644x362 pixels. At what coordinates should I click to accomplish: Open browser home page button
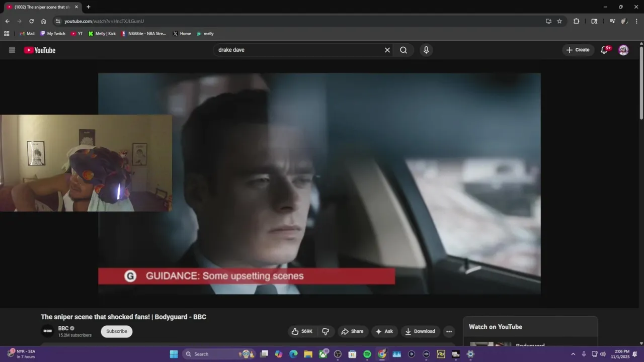click(x=43, y=21)
